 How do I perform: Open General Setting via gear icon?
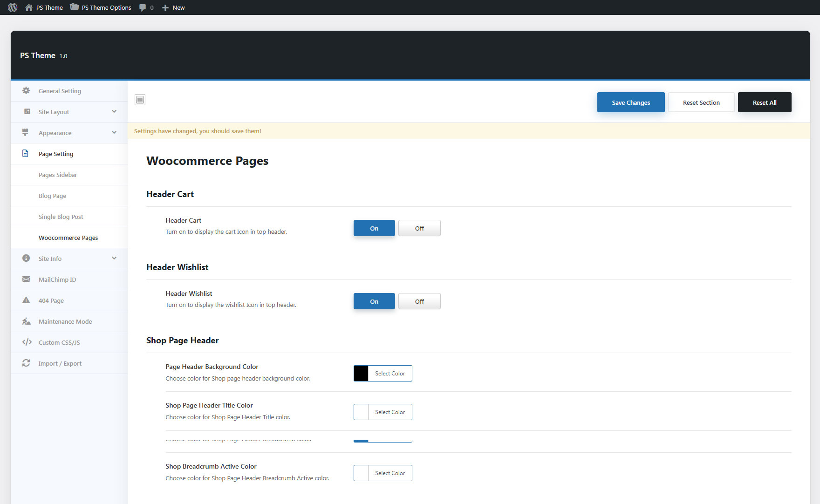[x=26, y=91]
